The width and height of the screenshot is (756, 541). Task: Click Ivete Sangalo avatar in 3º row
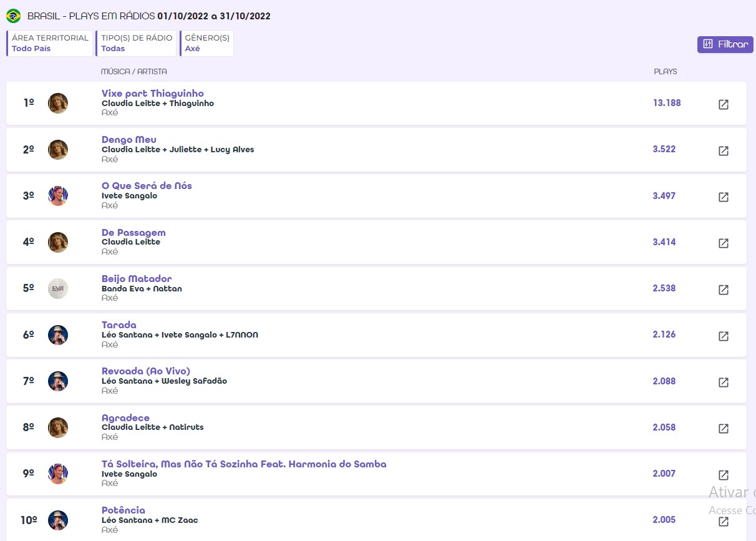pos(58,195)
